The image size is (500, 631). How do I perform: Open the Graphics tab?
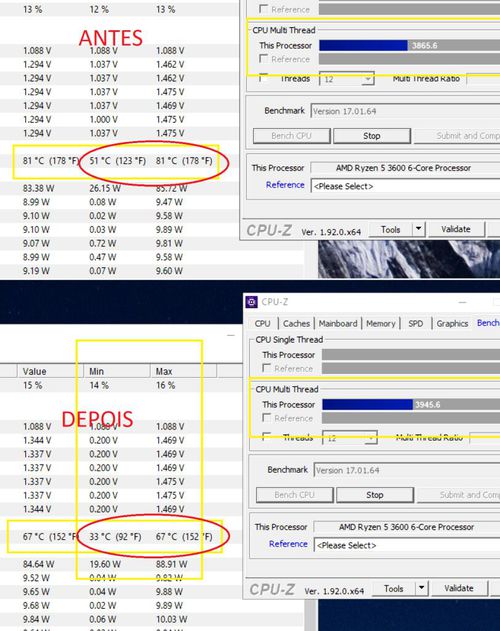[x=452, y=324]
